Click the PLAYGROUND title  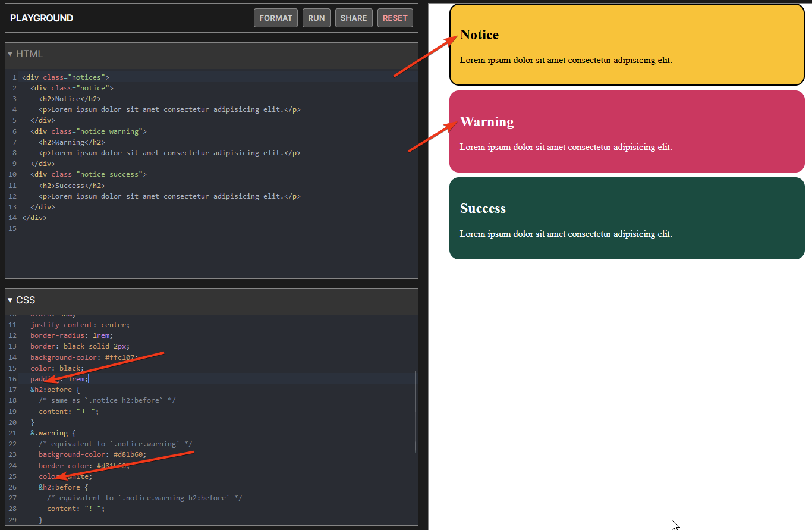(x=42, y=18)
